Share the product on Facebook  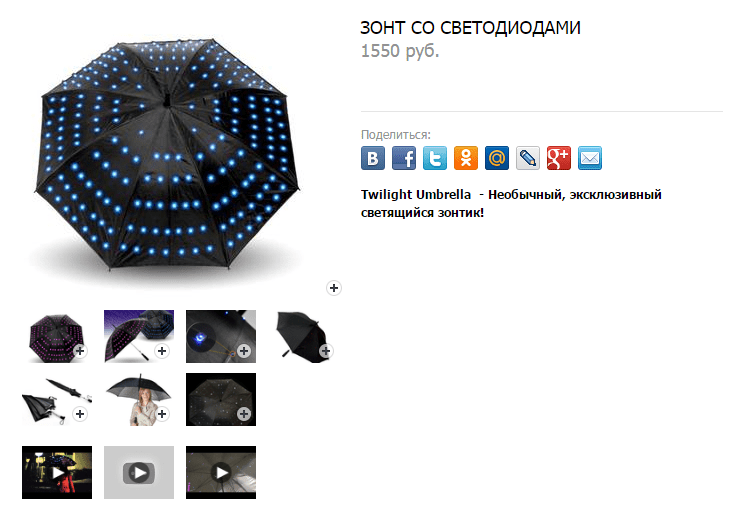[x=404, y=158]
